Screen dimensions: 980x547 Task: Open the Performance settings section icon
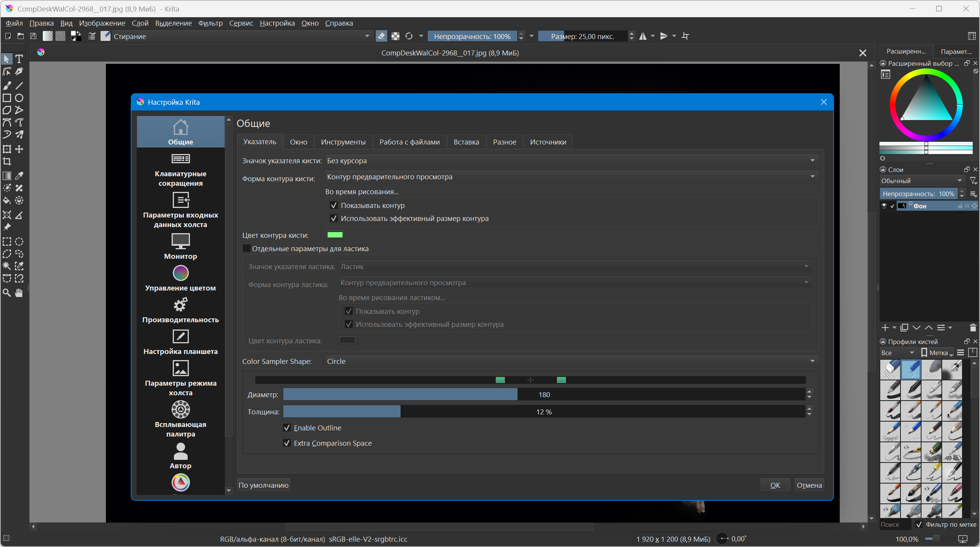(x=180, y=305)
